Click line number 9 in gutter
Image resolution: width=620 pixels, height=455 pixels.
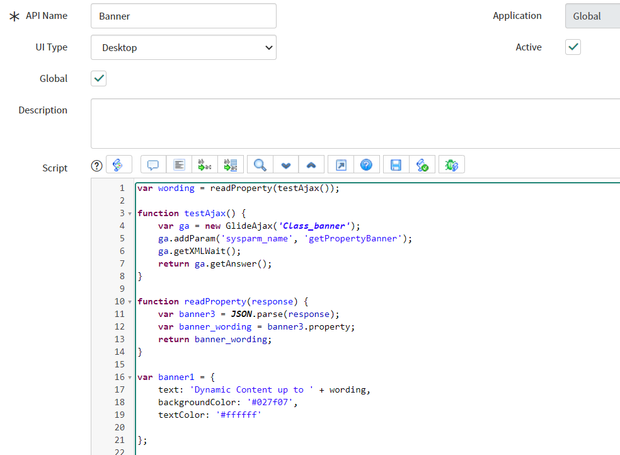point(122,289)
